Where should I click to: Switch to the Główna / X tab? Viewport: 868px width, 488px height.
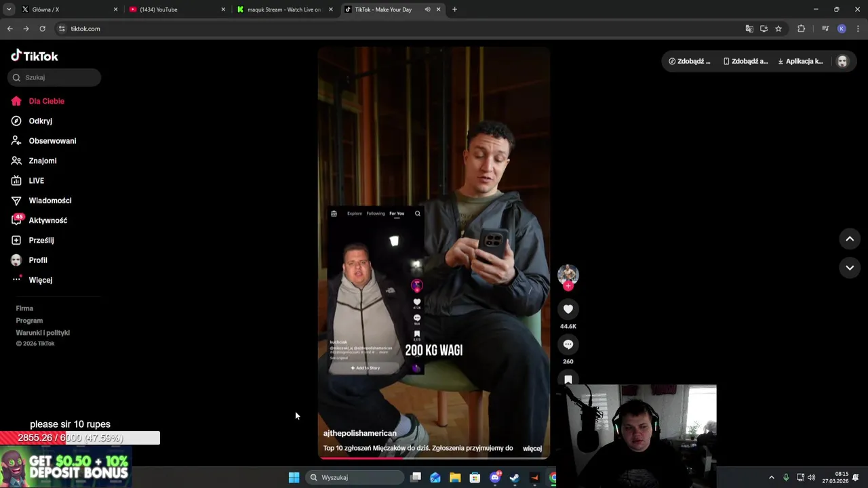click(x=68, y=9)
